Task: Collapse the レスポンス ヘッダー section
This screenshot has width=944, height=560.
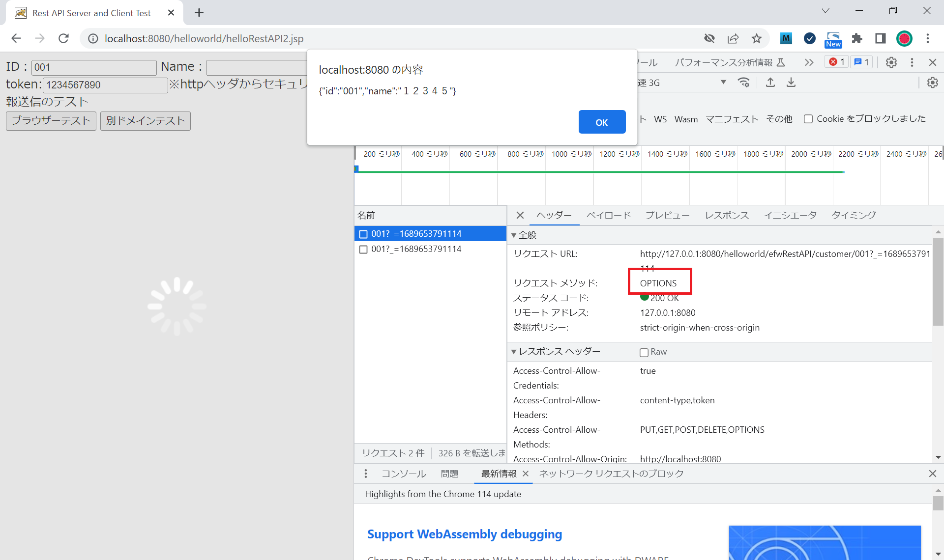Action: [514, 352]
